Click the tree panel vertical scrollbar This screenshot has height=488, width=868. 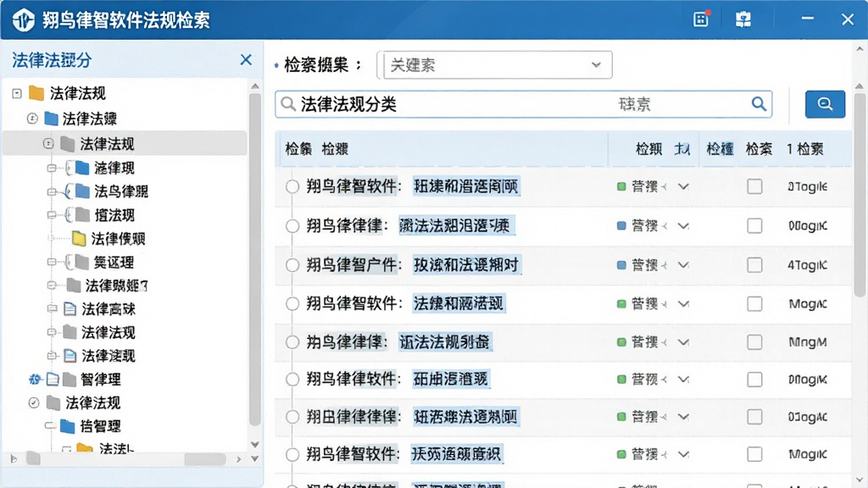click(x=254, y=258)
